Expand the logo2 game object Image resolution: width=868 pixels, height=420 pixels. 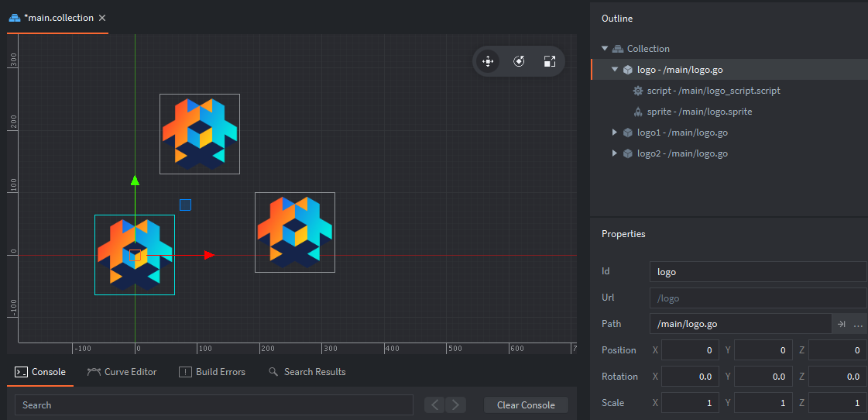615,153
